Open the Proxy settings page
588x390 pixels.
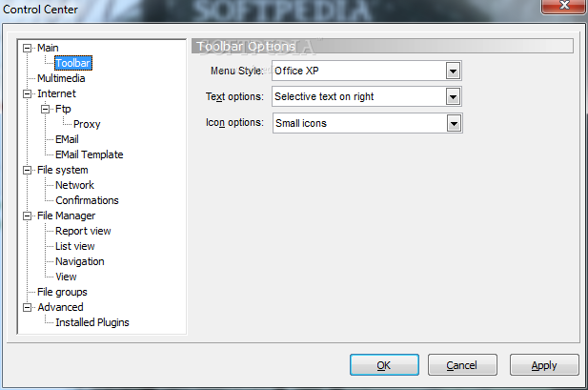87,124
